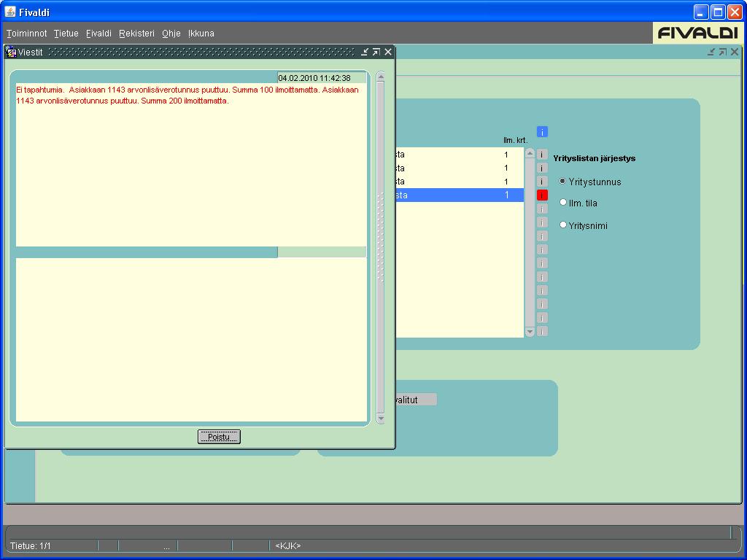Maximize the background inner window behind Viestit

point(723,52)
